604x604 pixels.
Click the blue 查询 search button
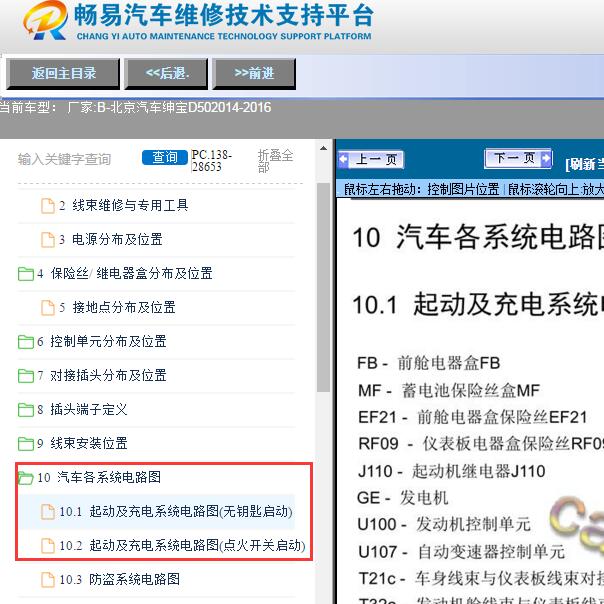tap(164, 158)
